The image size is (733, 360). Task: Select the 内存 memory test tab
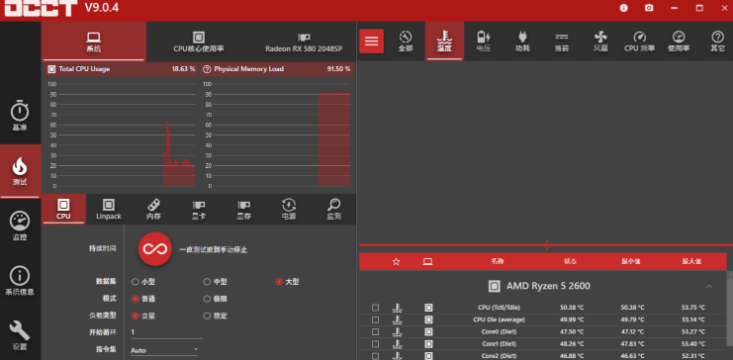[x=154, y=209]
